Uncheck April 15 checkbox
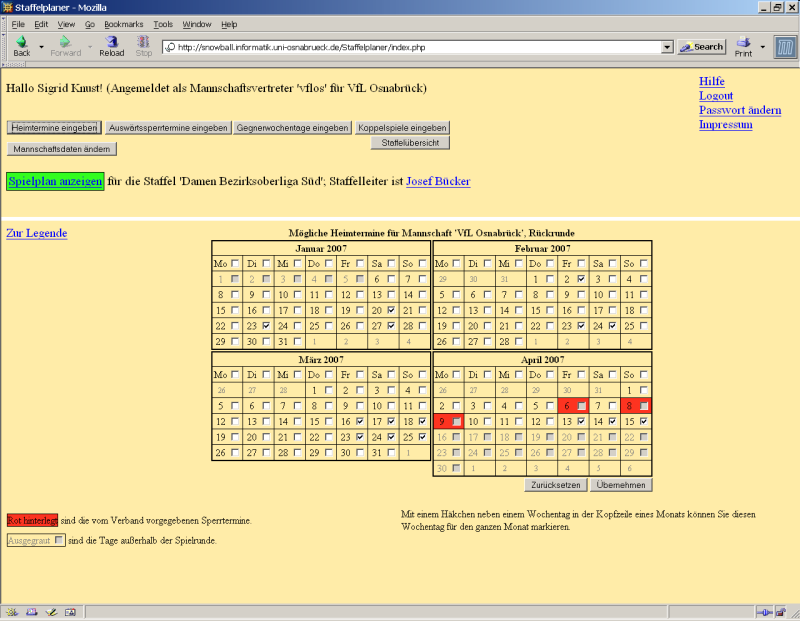The width and height of the screenshot is (800, 621). [x=644, y=421]
